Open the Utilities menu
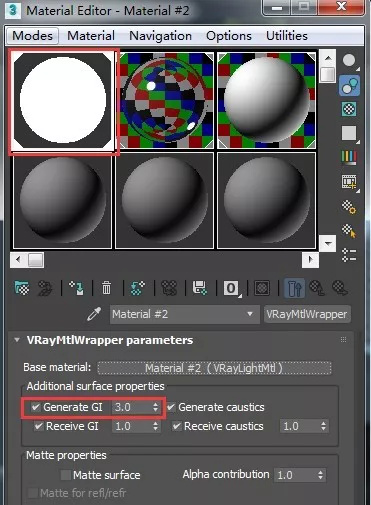Viewport: 371px width, 505px height. 287,36
